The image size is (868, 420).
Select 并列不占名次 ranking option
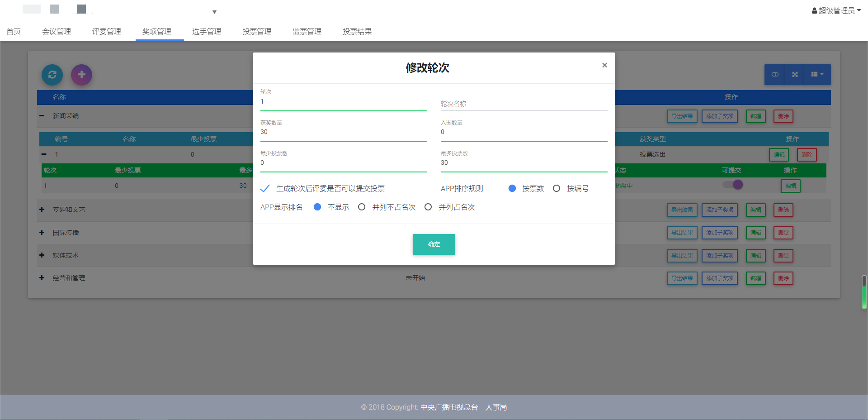(362, 207)
